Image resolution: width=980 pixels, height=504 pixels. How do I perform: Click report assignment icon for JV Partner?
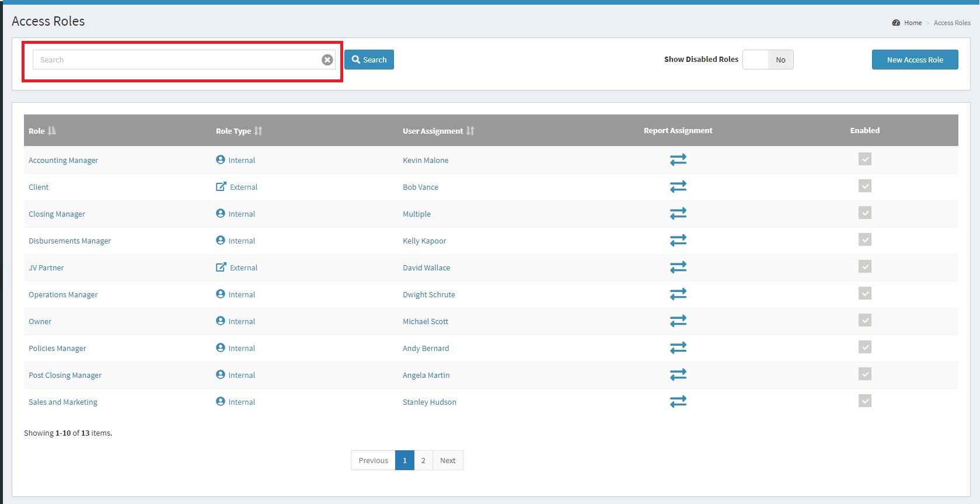tap(678, 267)
